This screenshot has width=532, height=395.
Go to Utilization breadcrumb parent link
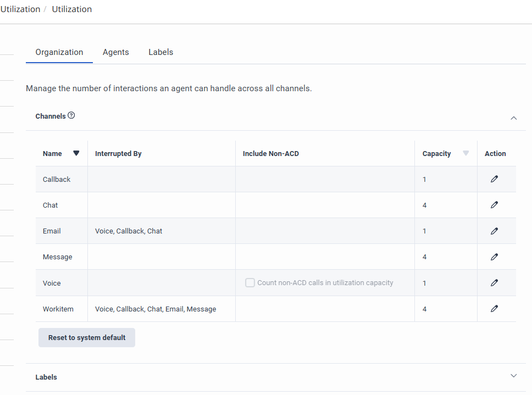[x=20, y=9]
